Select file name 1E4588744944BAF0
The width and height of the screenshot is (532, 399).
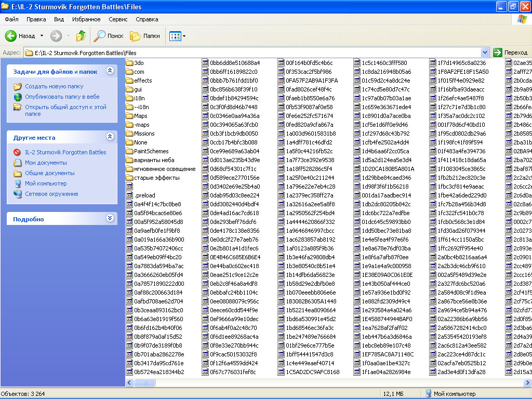[x=387, y=319]
